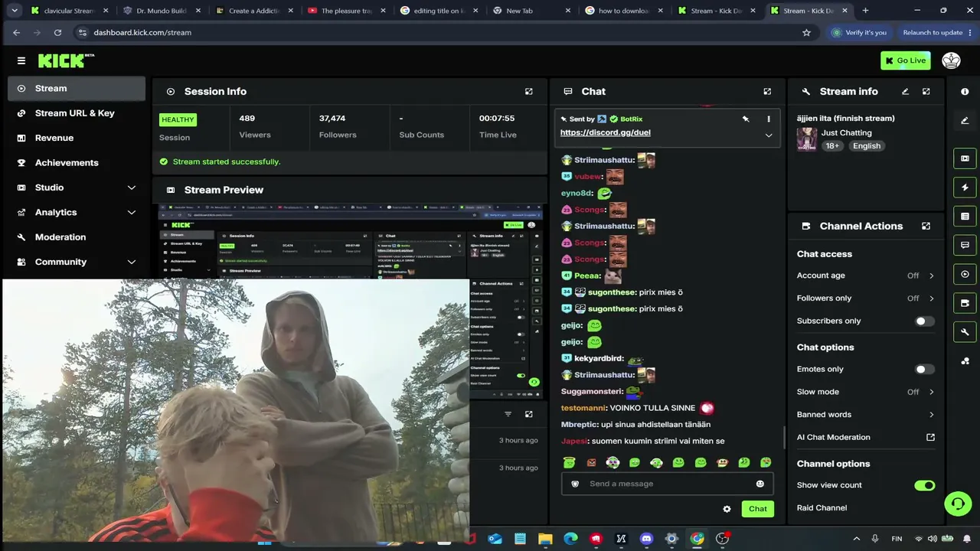Click the info icon in right rail

[x=965, y=91]
